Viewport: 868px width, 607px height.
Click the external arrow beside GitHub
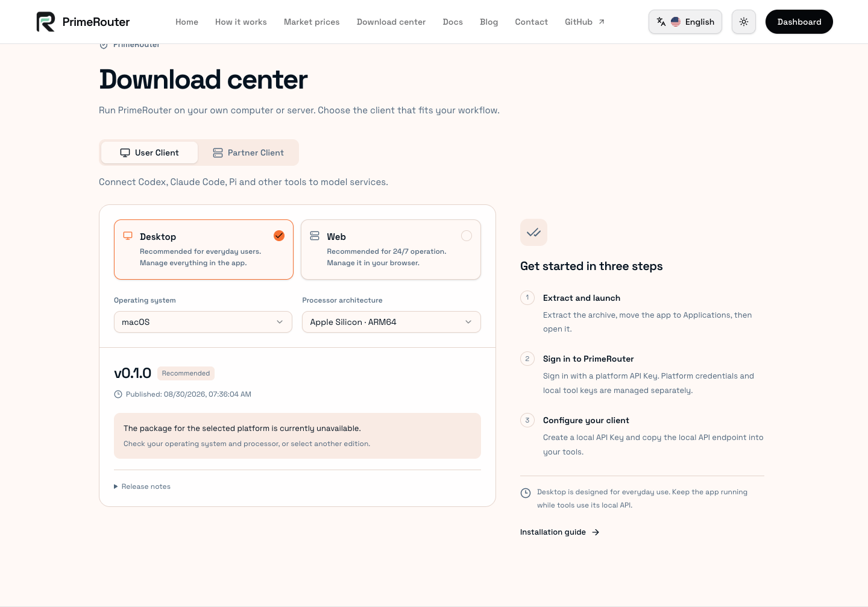coord(602,22)
